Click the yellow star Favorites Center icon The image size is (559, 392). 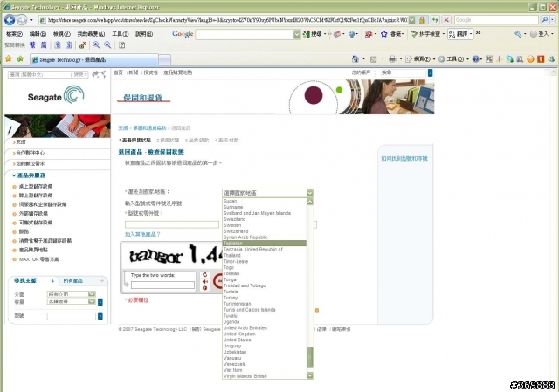coord(9,59)
